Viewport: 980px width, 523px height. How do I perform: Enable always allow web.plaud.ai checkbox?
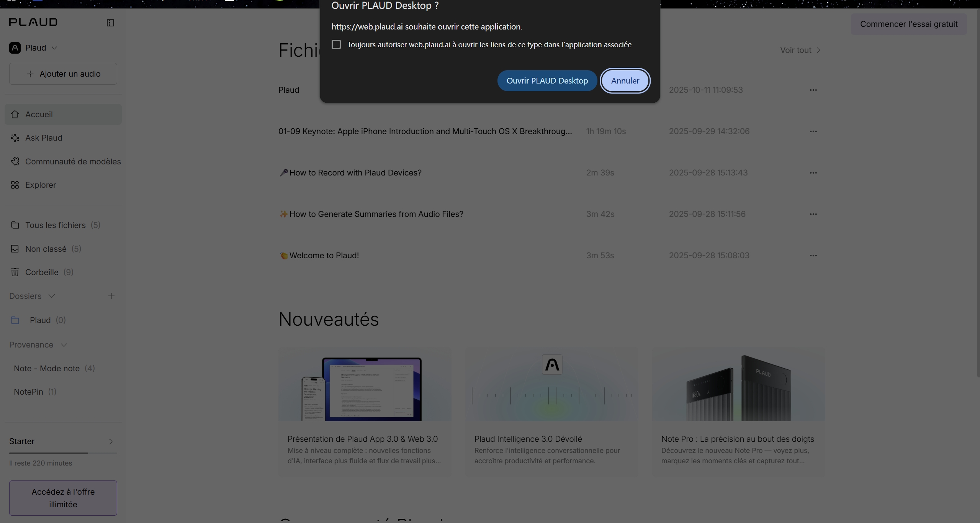(336, 44)
